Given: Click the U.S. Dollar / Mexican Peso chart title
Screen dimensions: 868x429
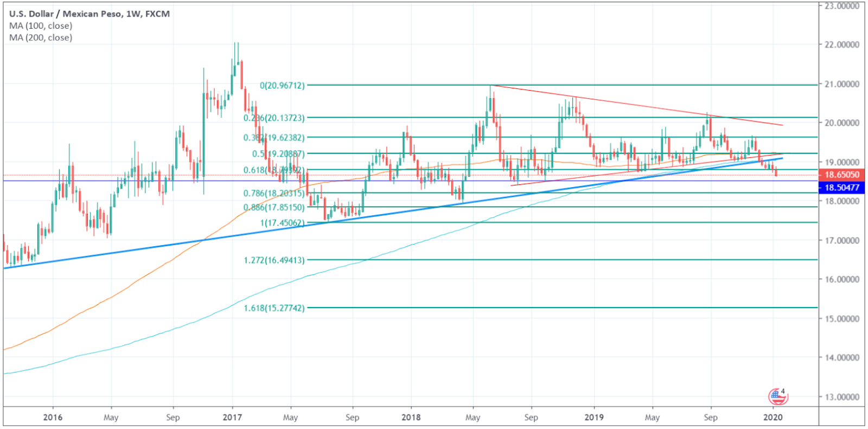Looking at the screenshot, I should (90, 14).
